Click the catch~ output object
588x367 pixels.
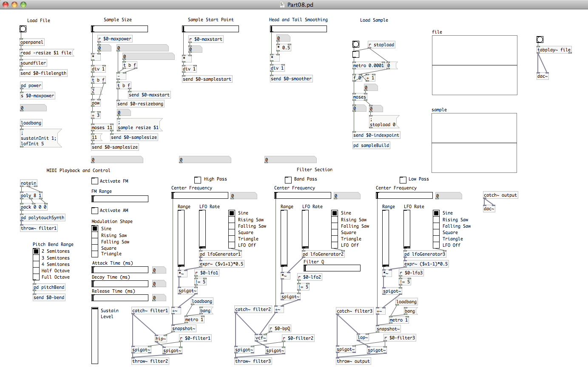pos(501,195)
